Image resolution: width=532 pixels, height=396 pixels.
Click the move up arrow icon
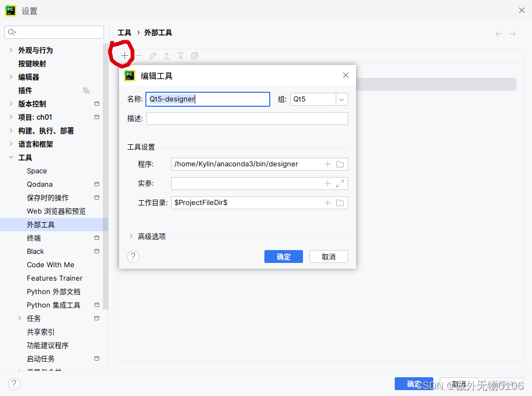(167, 55)
